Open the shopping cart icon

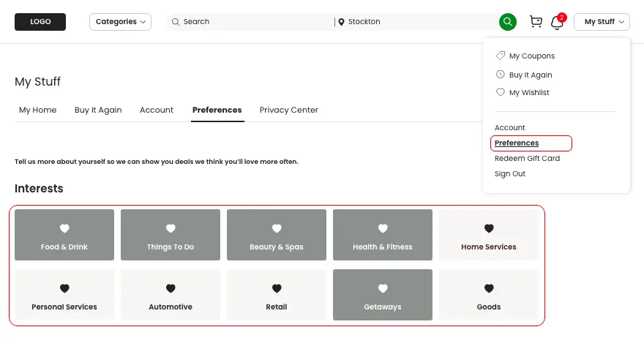click(536, 22)
